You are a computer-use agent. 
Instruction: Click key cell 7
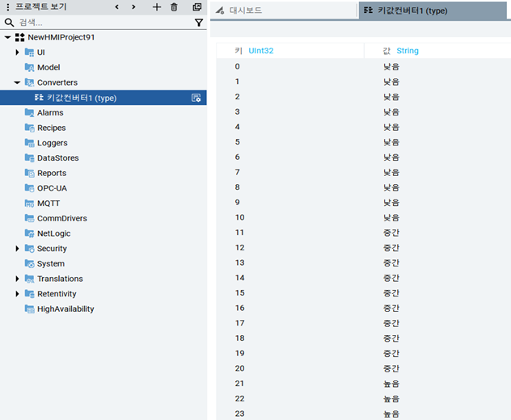(238, 172)
